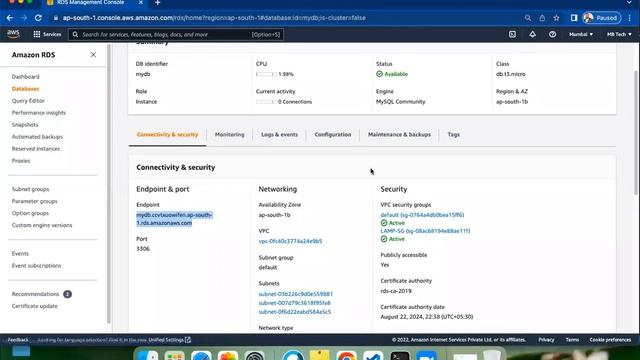Screen dimensions: 640x360
Task: Switch to the Logs & events tab
Action: (280, 134)
